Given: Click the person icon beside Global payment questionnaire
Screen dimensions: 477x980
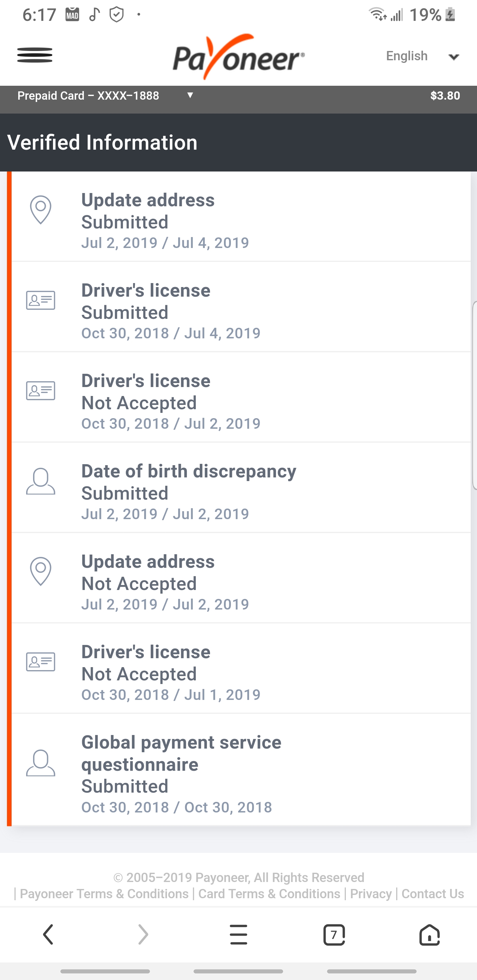Looking at the screenshot, I should [41, 763].
